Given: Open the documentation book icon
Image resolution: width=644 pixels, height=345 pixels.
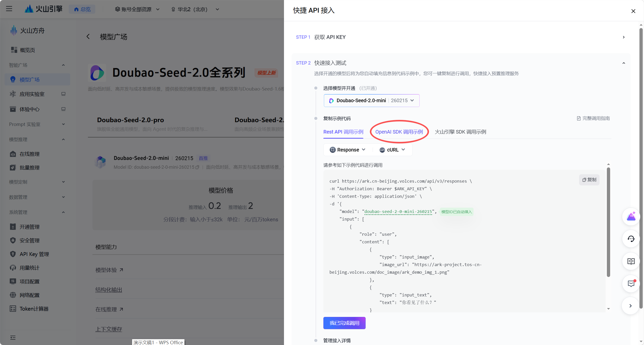Looking at the screenshot, I should pyautogui.click(x=631, y=261).
